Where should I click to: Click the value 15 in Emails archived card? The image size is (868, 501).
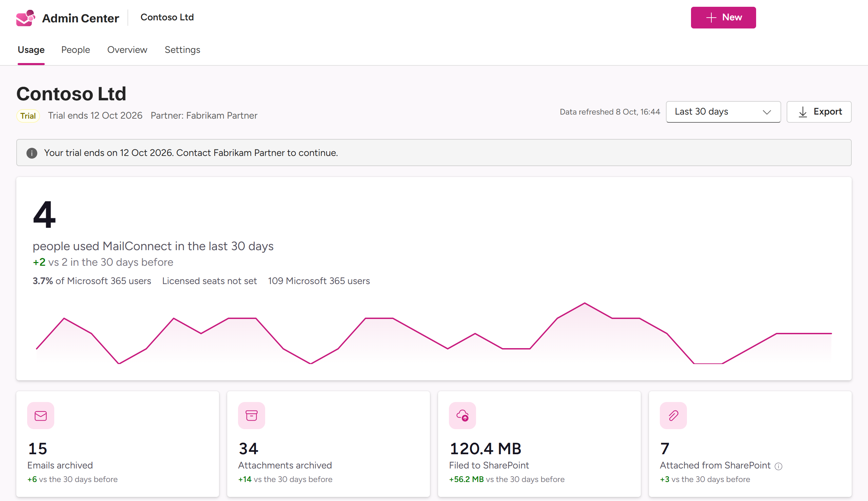point(38,449)
